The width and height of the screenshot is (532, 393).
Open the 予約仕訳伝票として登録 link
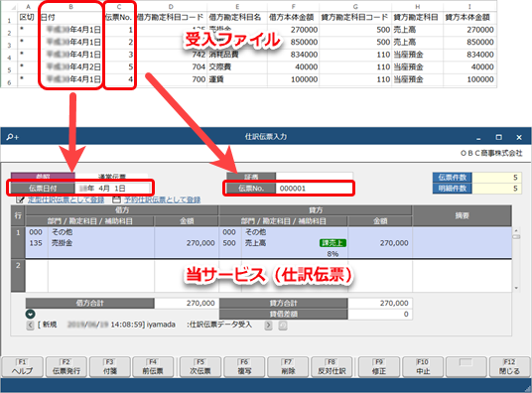point(162,199)
